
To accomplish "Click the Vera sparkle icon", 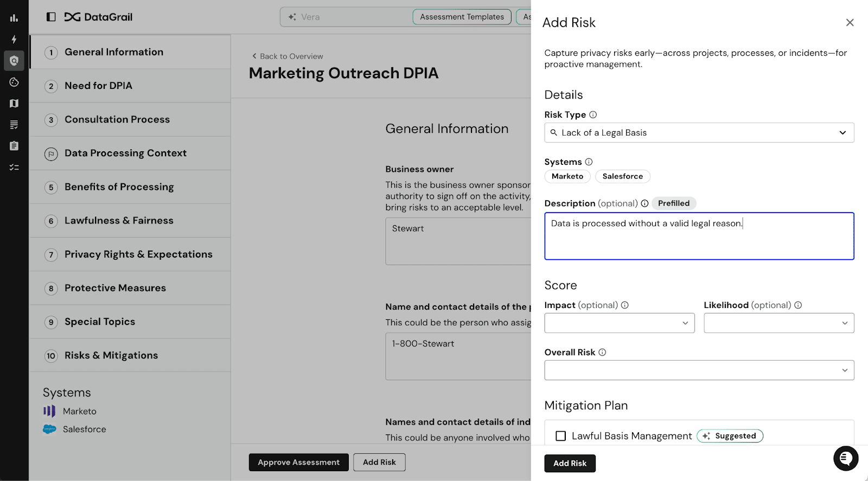I will coord(292,17).
